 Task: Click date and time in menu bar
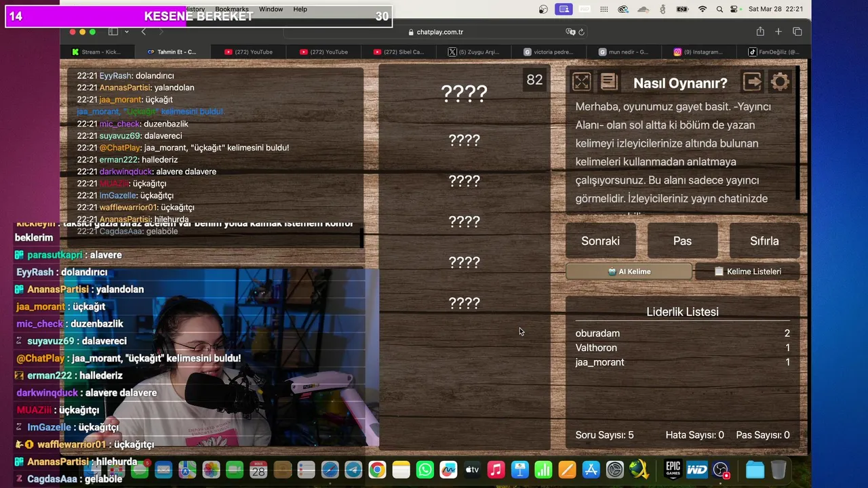pos(776,9)
